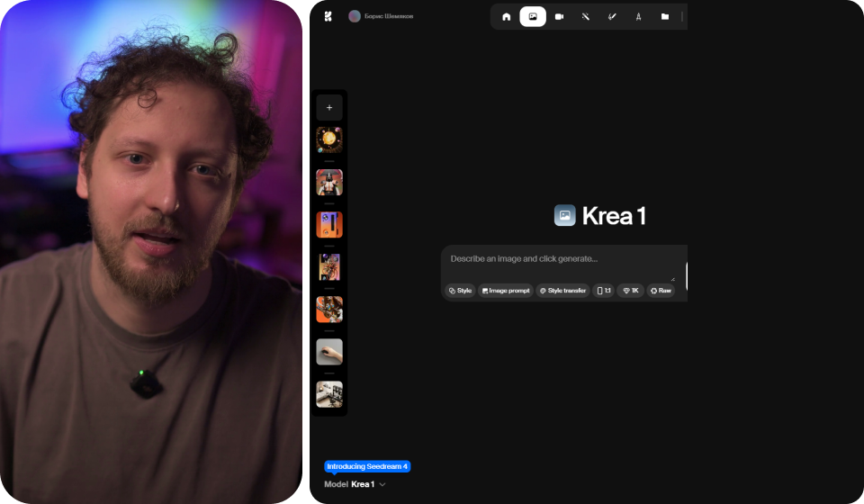Open the interior room thumbnail

coord(329,394)
